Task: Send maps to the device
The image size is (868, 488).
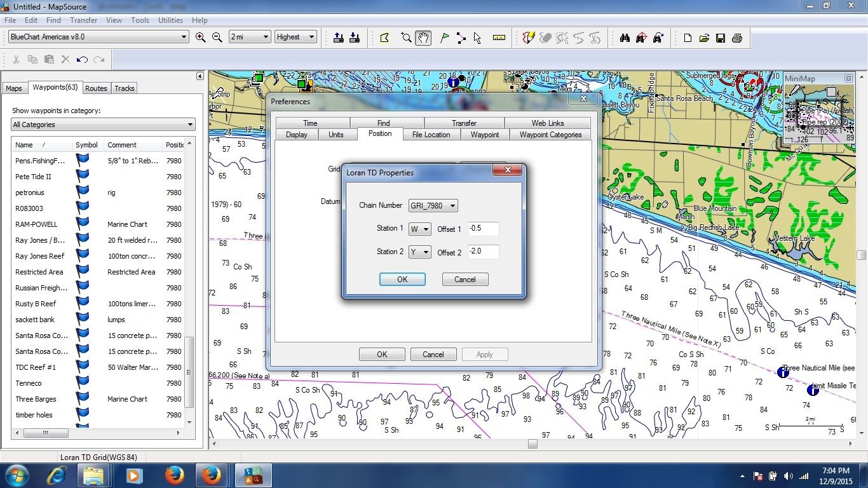Action: pos(337,37)
